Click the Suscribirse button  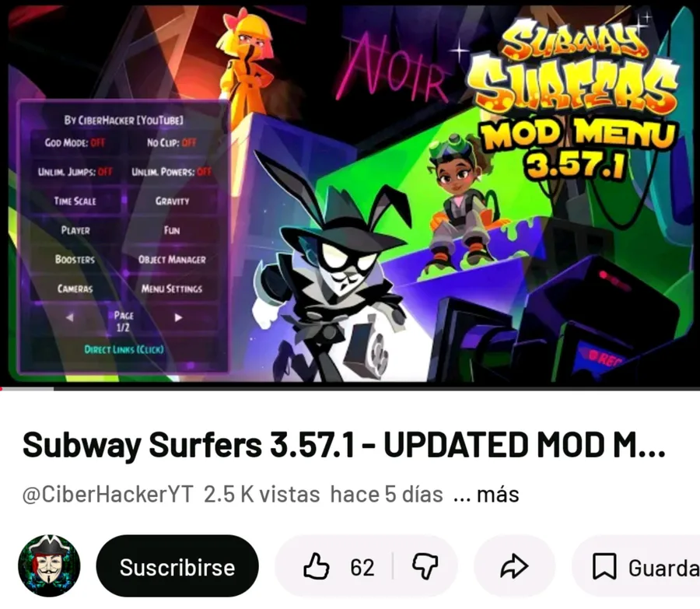pos(177,566)
